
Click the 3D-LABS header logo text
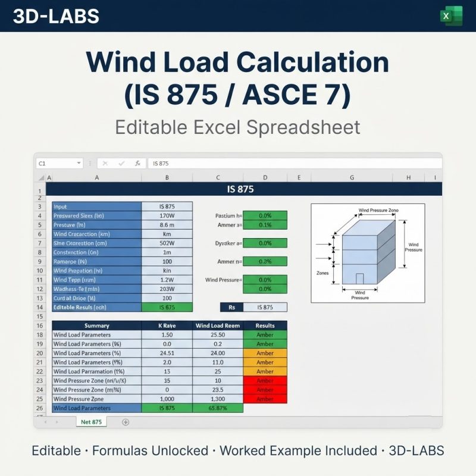56,16
